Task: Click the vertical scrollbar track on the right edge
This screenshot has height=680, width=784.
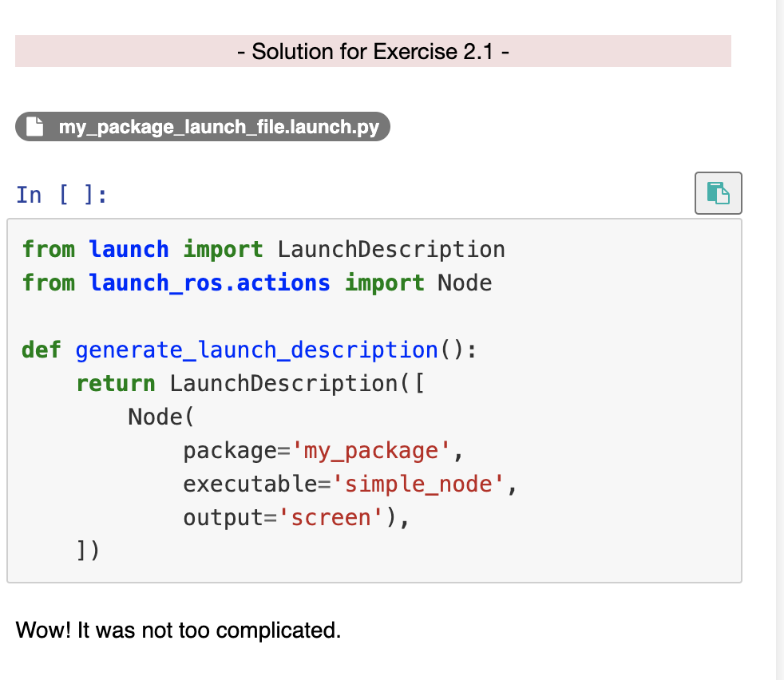Action: pos(780,340)
